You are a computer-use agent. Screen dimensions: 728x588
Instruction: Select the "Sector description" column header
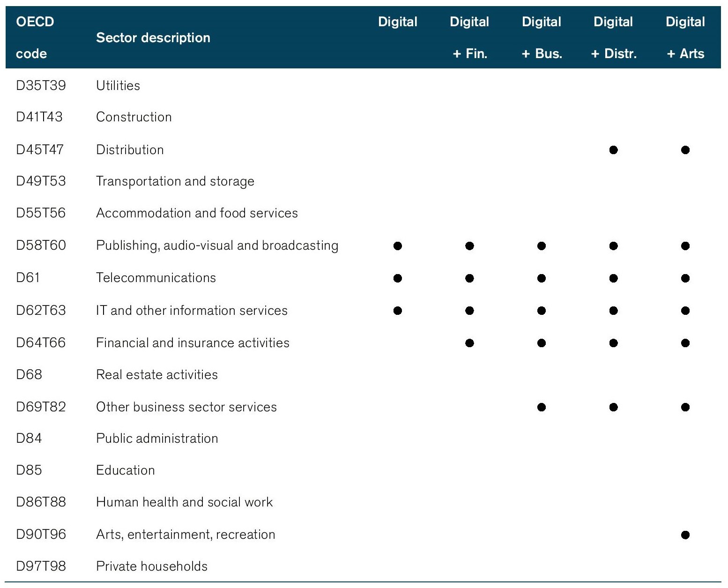click(x=153, y=37)
